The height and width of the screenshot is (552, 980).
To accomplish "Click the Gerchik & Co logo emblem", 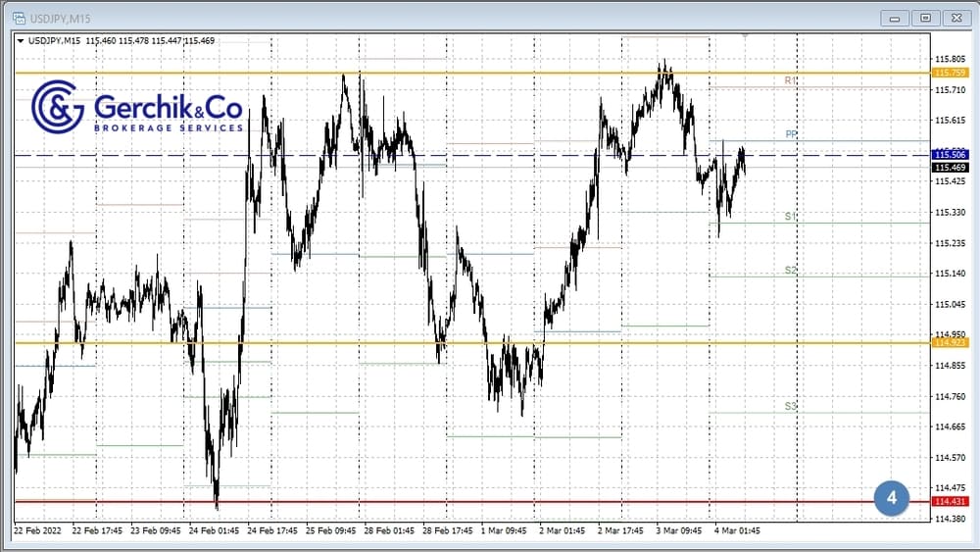I will (58, 106).
